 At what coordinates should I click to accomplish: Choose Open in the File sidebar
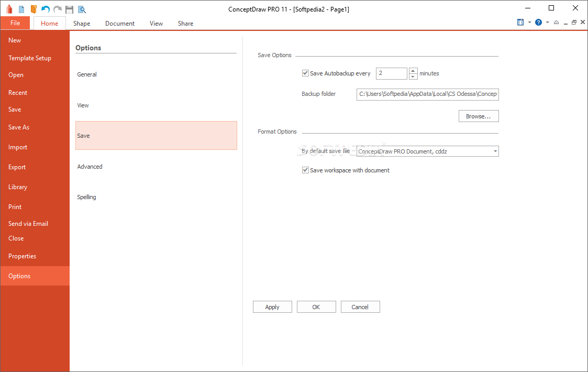coord(35,75)
